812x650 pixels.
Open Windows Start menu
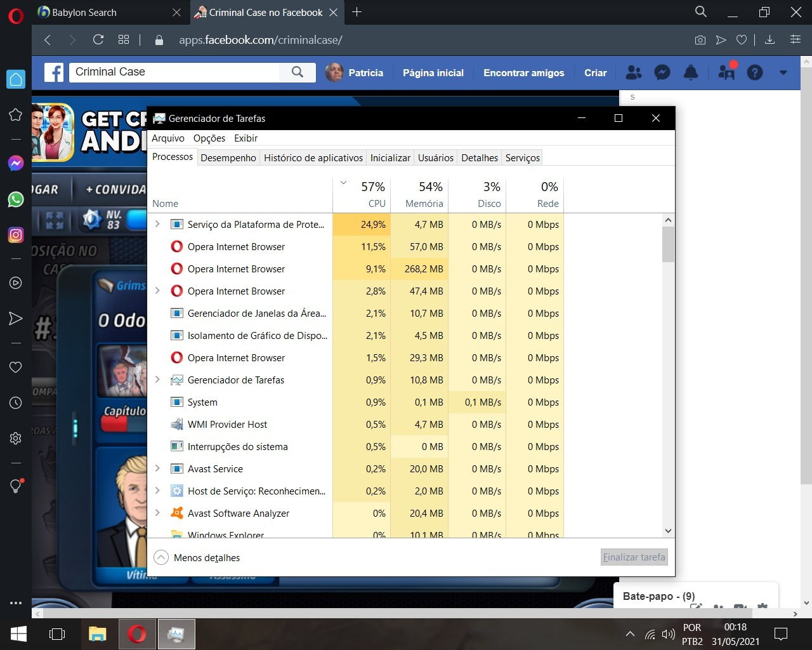coord(18,633)
